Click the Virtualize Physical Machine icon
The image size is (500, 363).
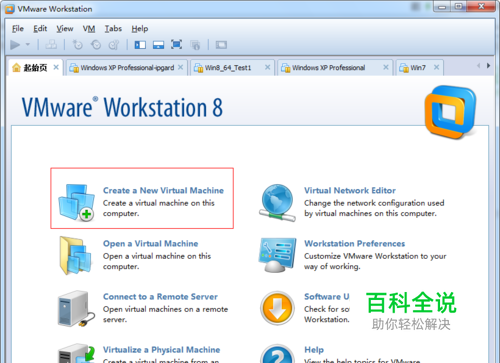pos(76,353)
